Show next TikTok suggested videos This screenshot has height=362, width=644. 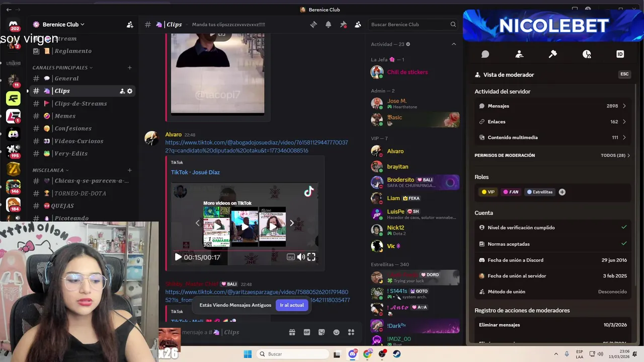pos(292,223)
